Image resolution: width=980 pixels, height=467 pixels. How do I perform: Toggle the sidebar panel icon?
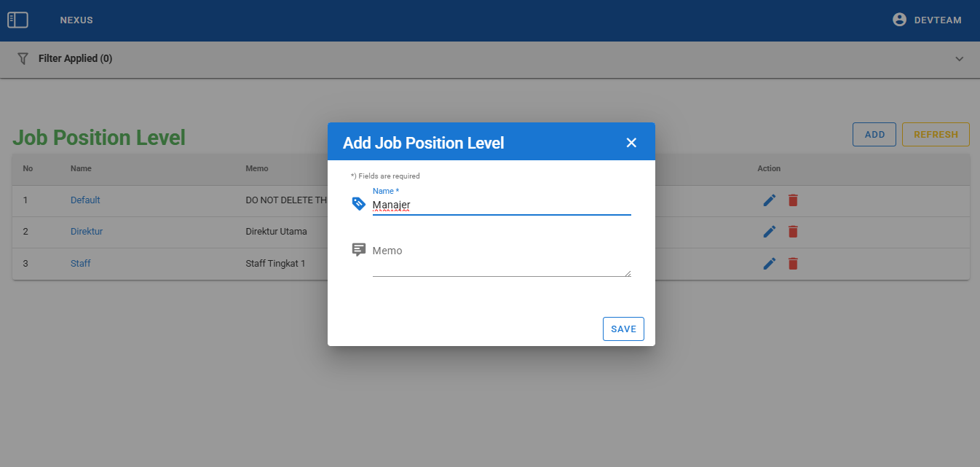tap(17, 20)
